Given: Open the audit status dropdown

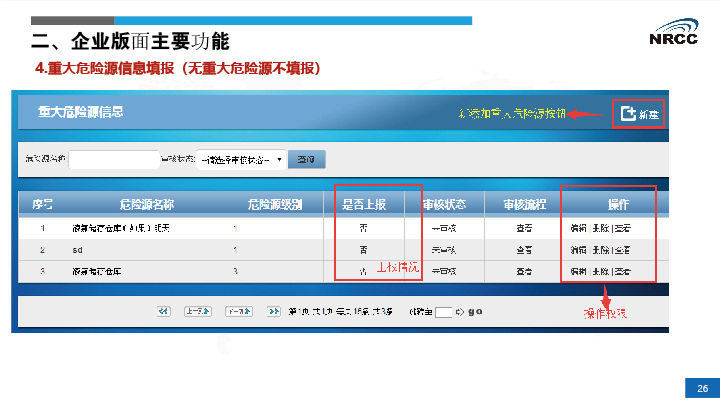Looking at the screenshot, I should click(x=240, y=160).
